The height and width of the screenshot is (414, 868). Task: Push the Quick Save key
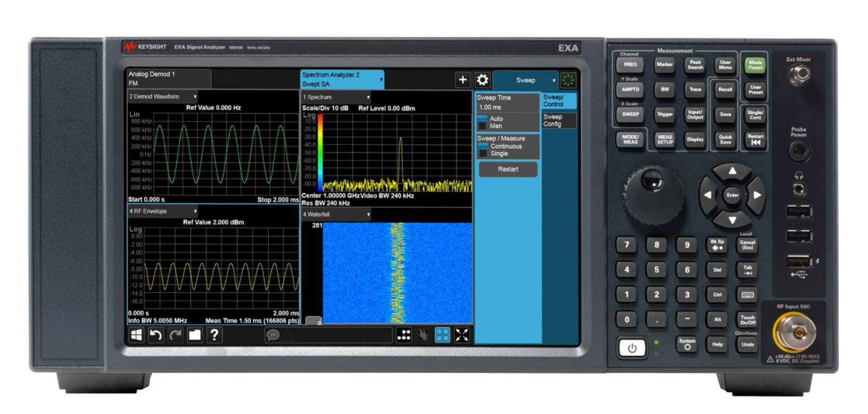point(725,140)
